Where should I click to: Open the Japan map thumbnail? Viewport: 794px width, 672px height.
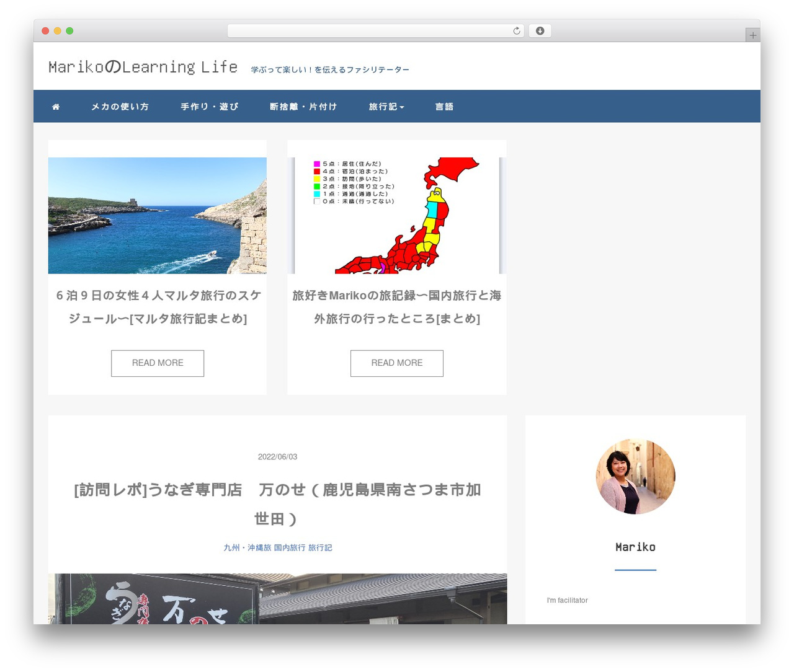click(397, 216)
